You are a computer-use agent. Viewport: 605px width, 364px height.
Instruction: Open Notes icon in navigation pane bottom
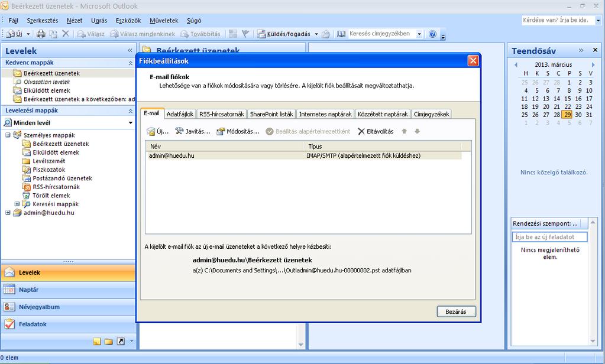[97, 342]
